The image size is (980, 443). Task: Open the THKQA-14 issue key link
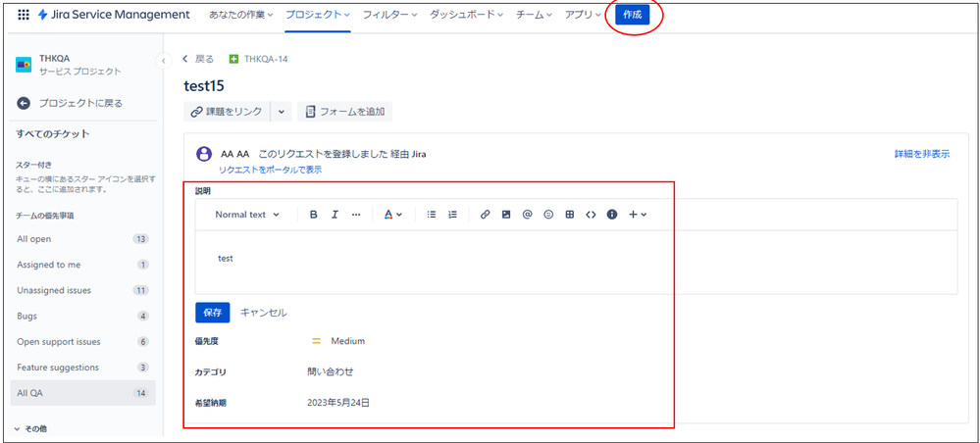click(x=266, y=59)
